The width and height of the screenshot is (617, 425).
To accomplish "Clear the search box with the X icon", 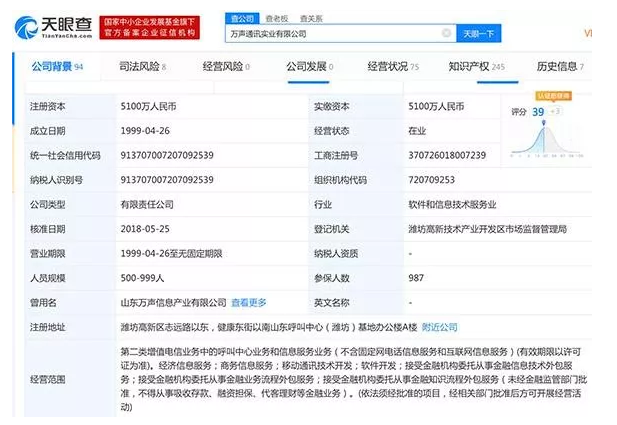I will point(446,33).
